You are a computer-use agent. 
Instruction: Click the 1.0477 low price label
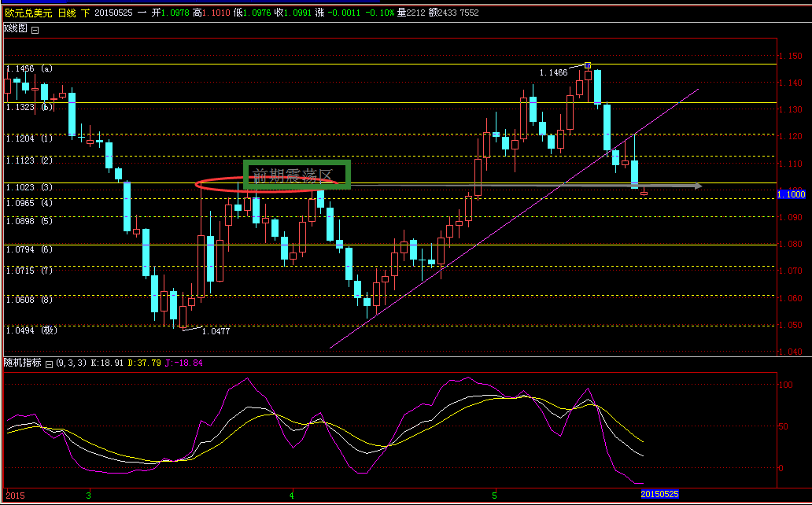click(x=216, y=331)
